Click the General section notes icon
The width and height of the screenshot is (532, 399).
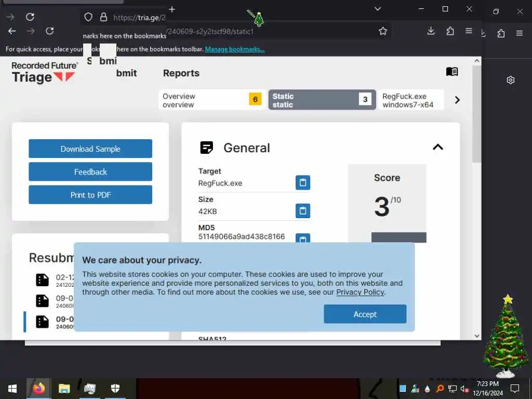[206, 148]
